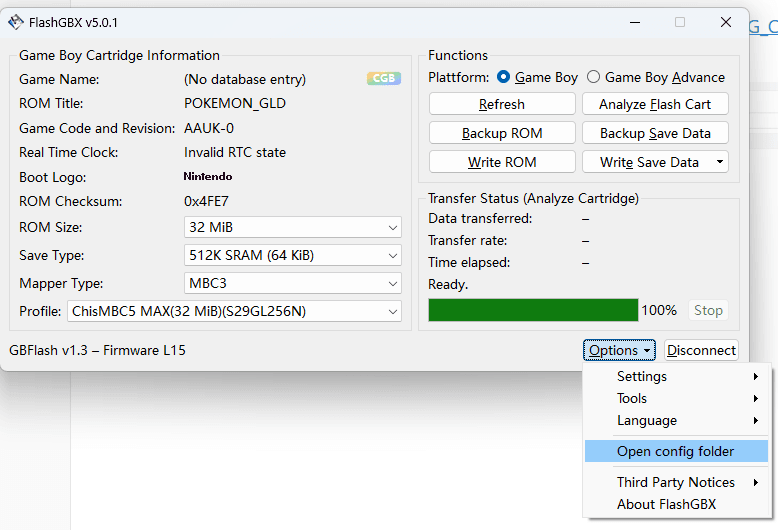This screenshot has width=778, height=530.
Task: Close the FlashGBX window
Action: (x=725, y=22)
